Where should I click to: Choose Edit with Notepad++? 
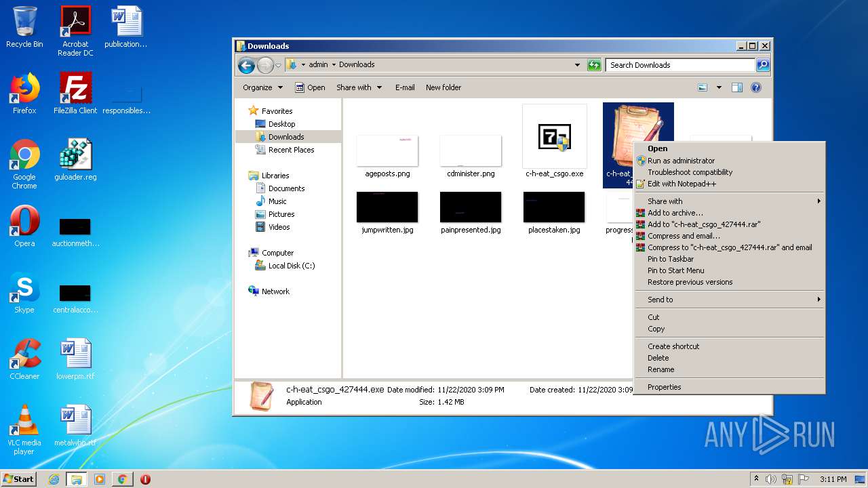(730, 184)
